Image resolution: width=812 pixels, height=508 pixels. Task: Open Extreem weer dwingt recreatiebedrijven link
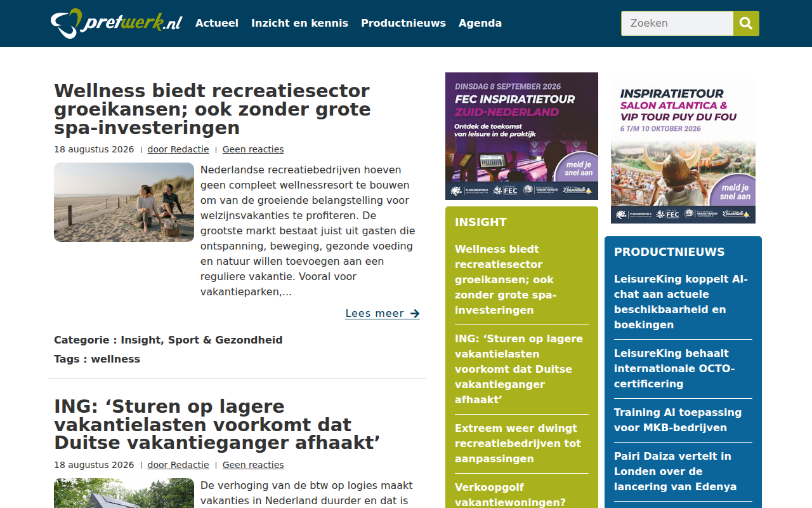coord(518,443)
